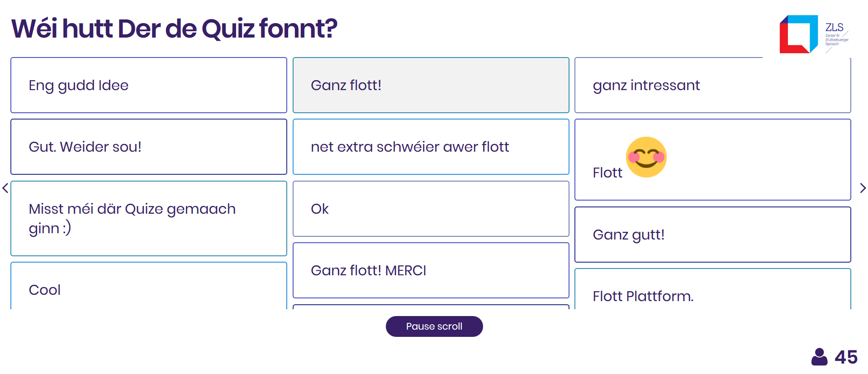Click the smiling emoji in Flott card

[x=646, y=157]
